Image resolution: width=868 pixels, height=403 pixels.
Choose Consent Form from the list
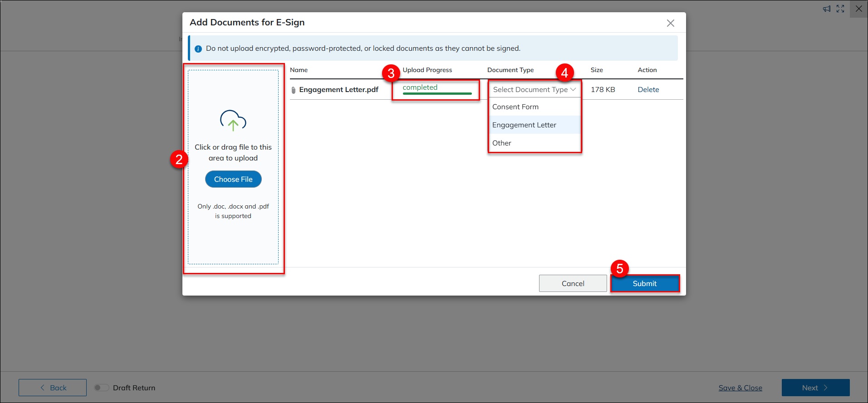(x=515, y=107)
